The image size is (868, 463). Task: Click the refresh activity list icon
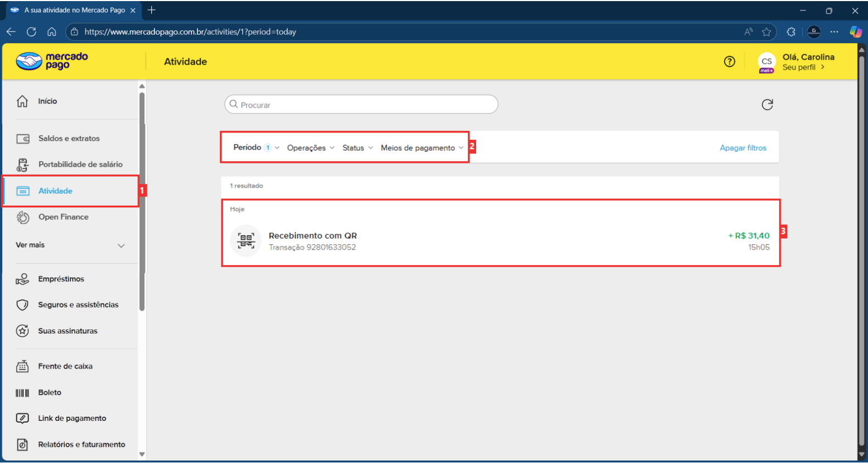[x=767, y=104]
